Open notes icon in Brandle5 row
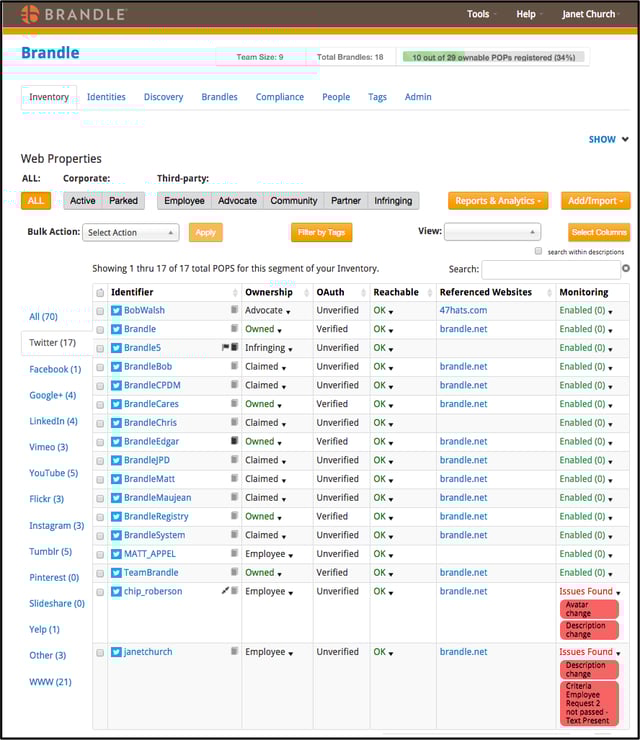Viewport: 640px width, 740px height. tap(234, 347)
